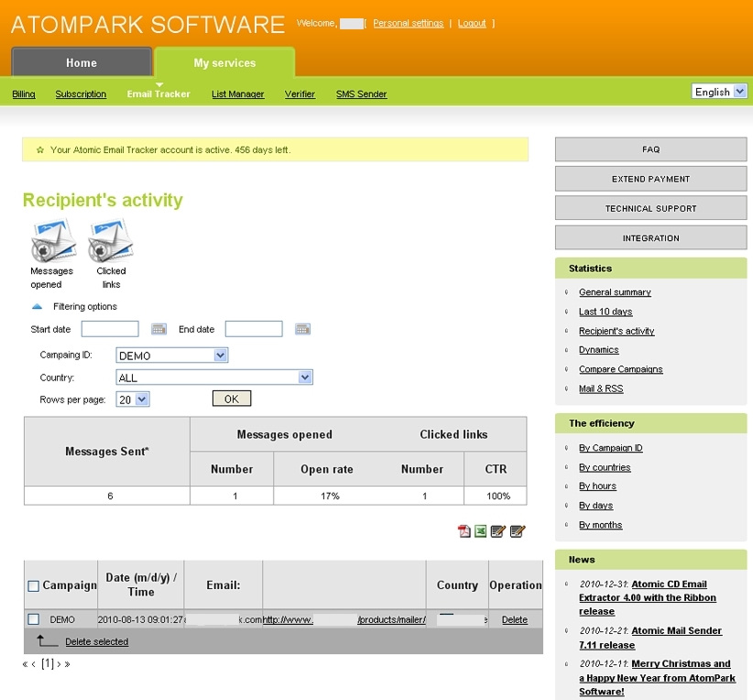The height and width of the screenshot is (700, 753).
Task: Open Recipient's activity sidebar link
Action: (x=617, y=331)
